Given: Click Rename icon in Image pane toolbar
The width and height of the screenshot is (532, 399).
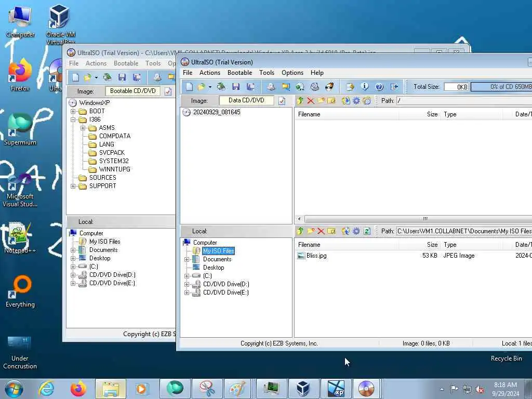Looking at the screenshot, I should (x=331, y=101).
